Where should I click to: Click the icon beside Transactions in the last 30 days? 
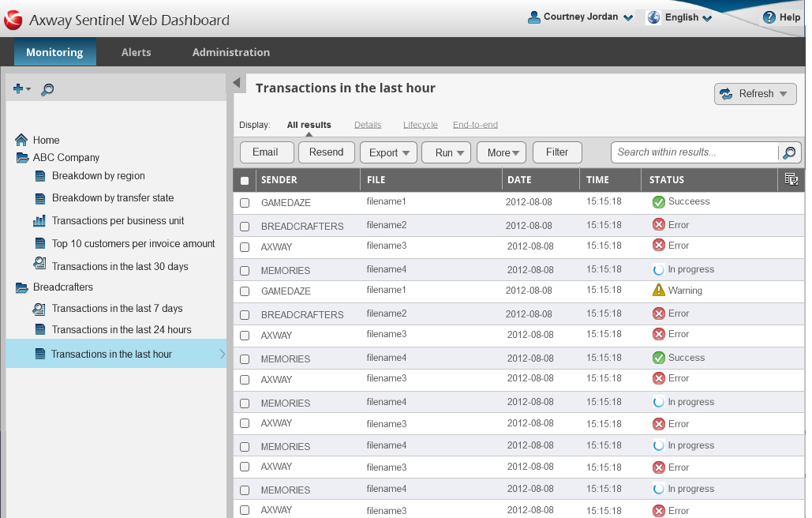[x=39, y=264]
